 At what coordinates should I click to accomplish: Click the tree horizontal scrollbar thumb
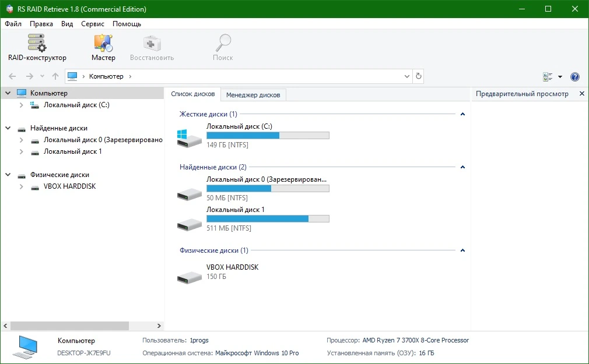click(x=69, y=326)
